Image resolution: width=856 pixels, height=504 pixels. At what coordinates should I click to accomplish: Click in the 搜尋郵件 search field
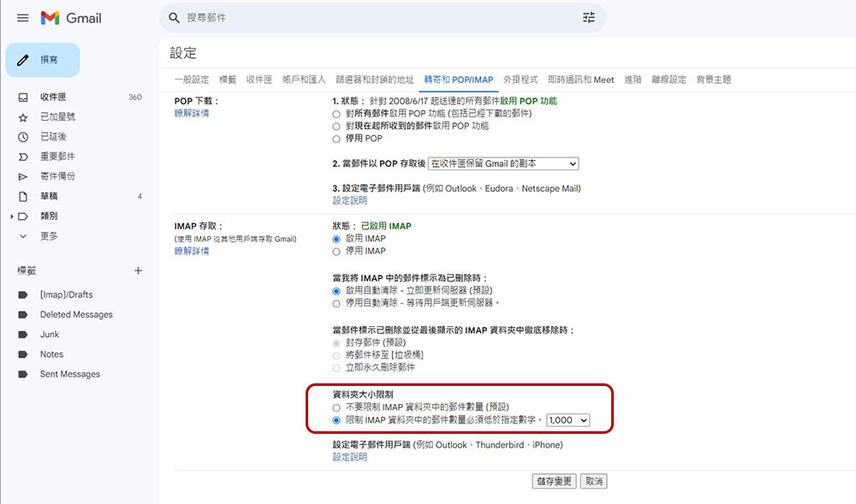pos(382,18)
